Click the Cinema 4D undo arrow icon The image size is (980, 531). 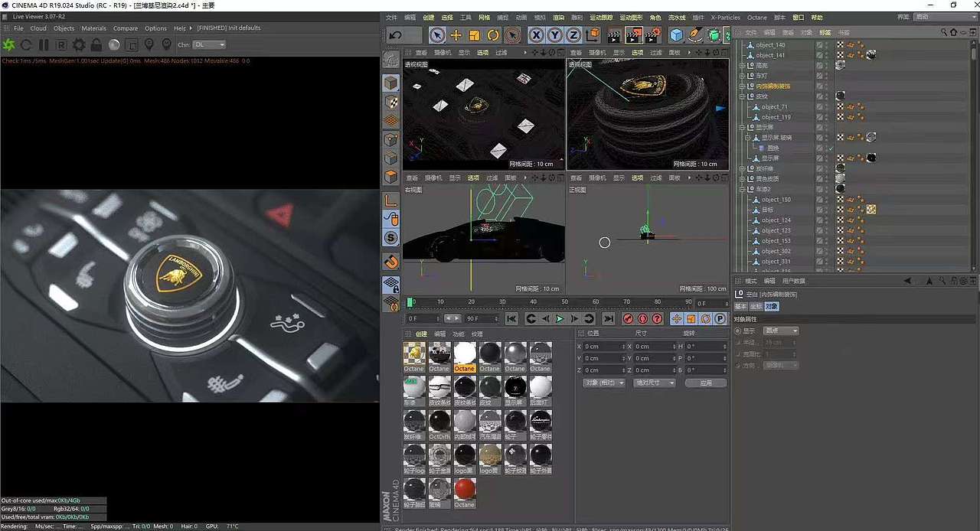[395, 35]
